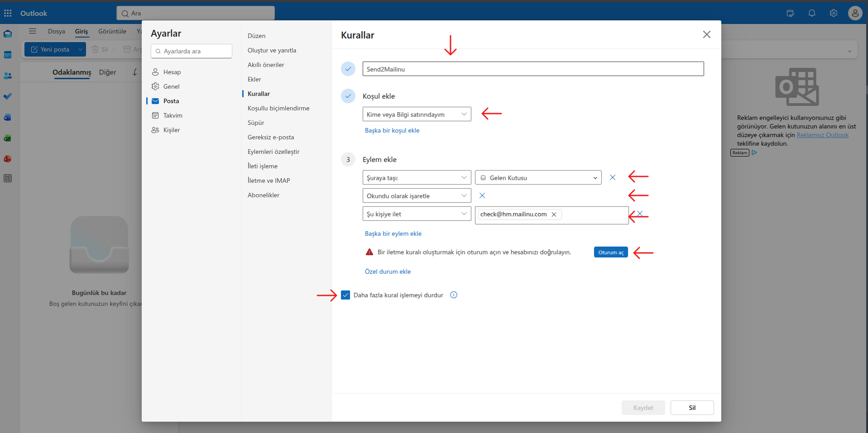Remove the Şu kişiye ilet action
This screenshot has width=868, height=433.
click(x=640, y=214)
